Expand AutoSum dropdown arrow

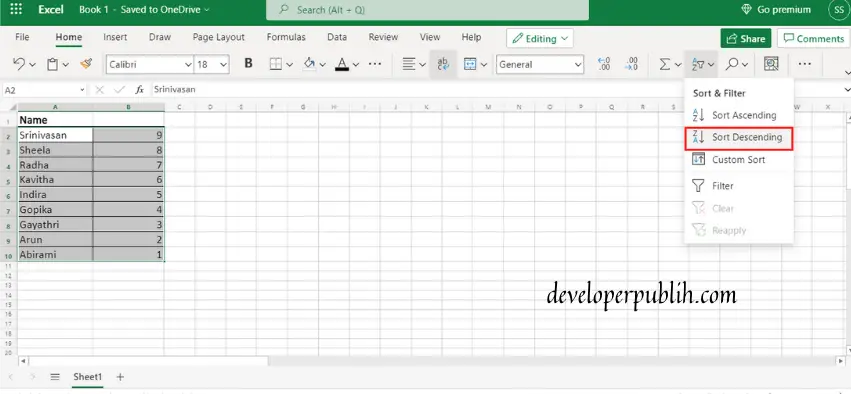point(678,65)
